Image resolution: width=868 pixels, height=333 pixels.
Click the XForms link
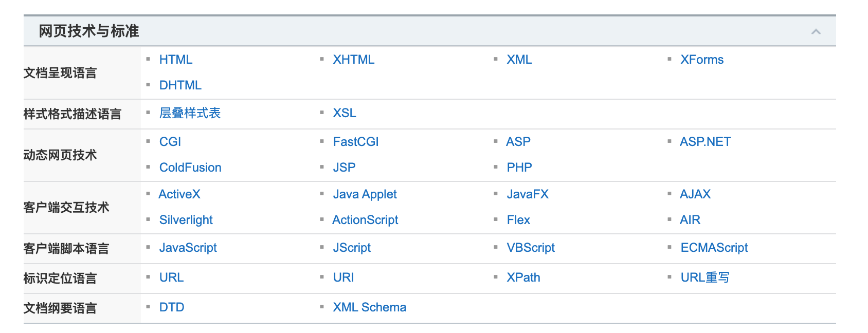[701, 60]
